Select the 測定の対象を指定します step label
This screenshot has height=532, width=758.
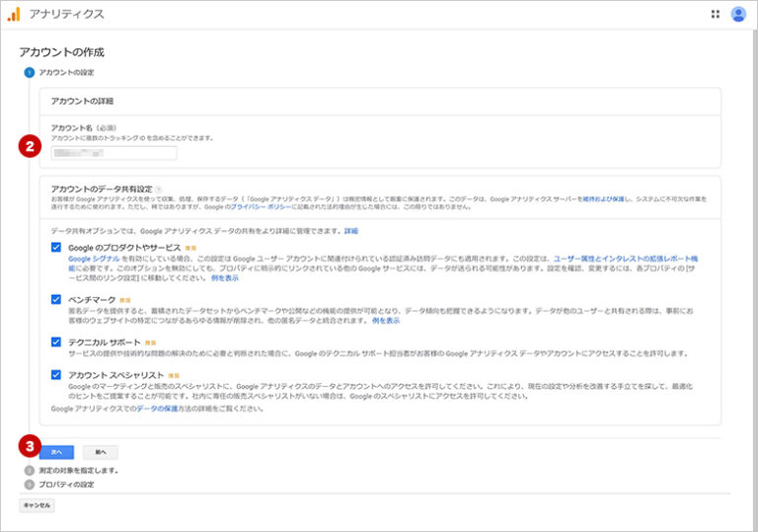point(79,470)
